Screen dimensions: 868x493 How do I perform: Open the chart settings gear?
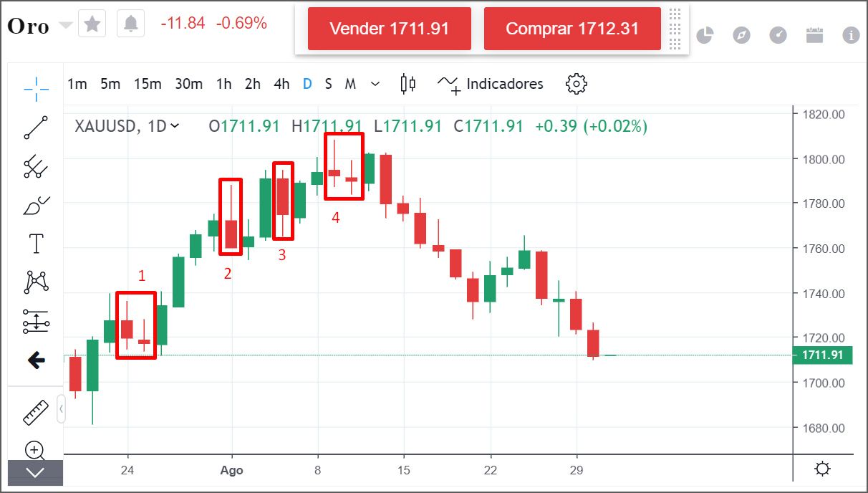click(x=576, y=84)
